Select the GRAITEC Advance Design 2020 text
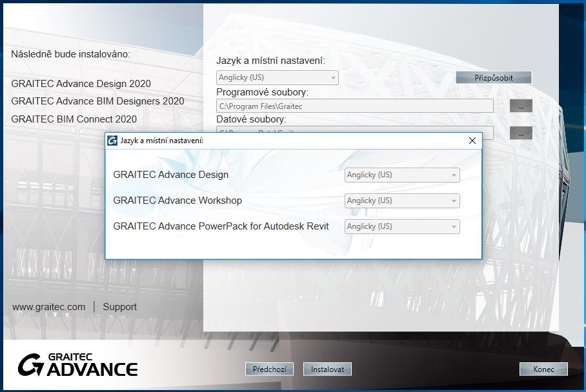The width and height of the screenshot is (586, 392). [81, 84]
